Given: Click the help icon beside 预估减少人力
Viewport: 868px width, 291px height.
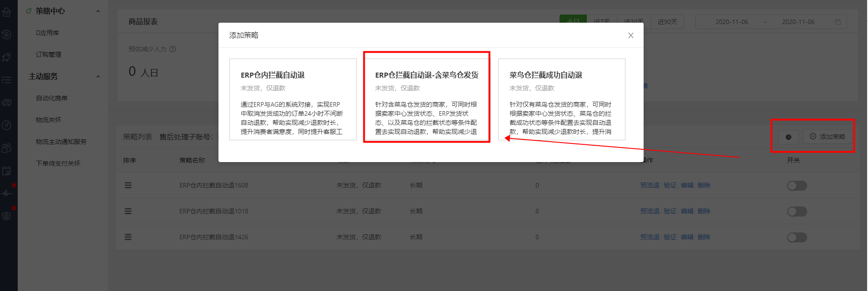Looking at the screenshot, I should click(x=173, y=49).
